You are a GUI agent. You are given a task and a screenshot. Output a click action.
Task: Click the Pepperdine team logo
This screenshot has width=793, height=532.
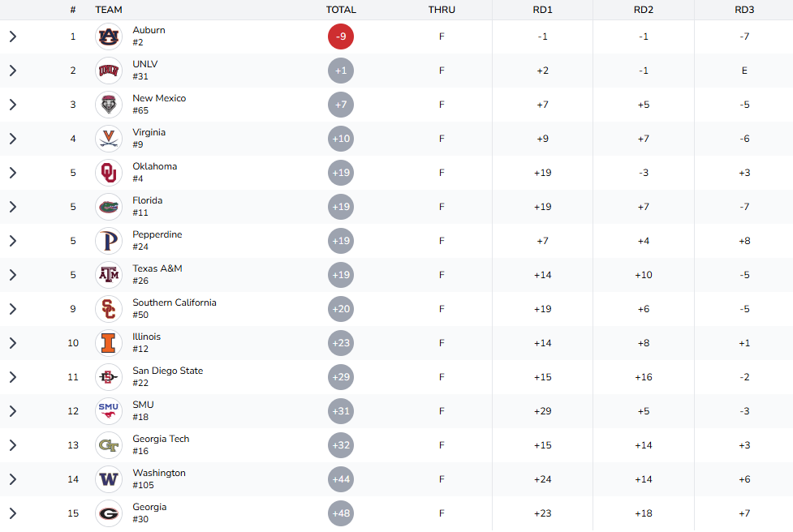pos(109,241)
